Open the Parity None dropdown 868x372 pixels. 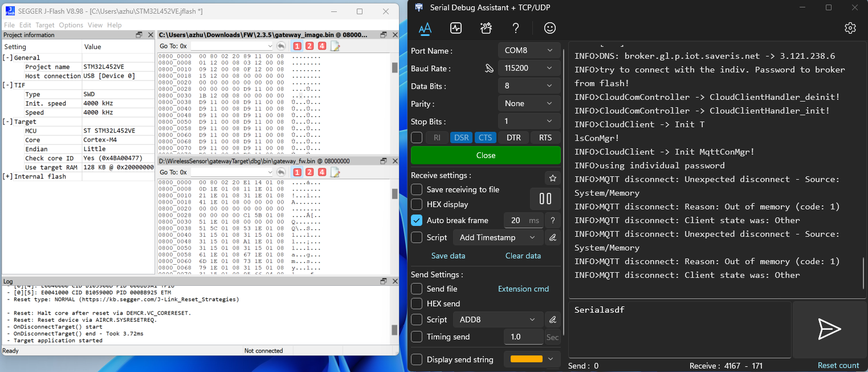point(529,103)
